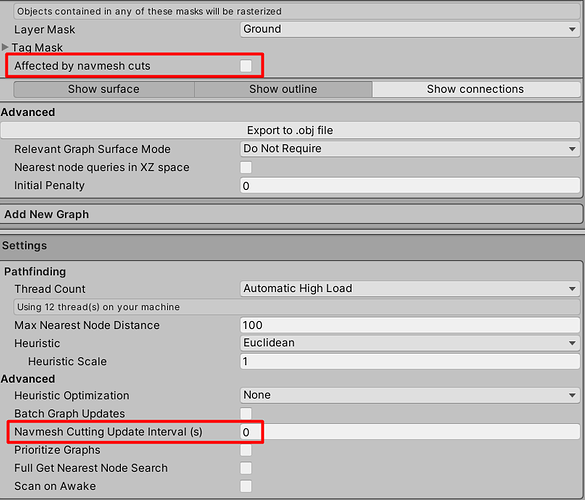Viewport: 585px width, 500px height.
Task: Toggle the Show surface button
Action: 104,89
